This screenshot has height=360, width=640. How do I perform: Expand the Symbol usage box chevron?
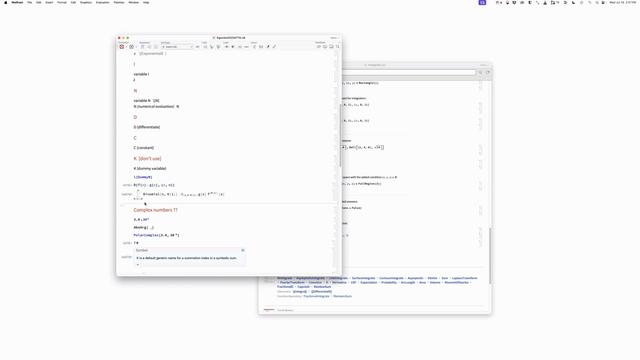click(138, 264)
